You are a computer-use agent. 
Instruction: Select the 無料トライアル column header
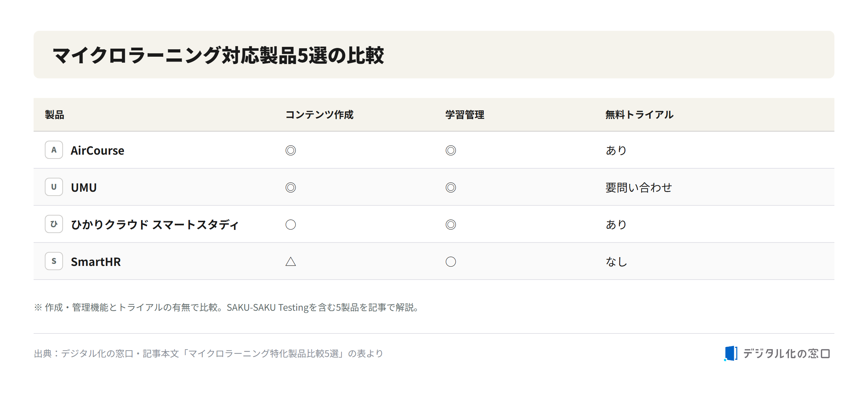639,115
